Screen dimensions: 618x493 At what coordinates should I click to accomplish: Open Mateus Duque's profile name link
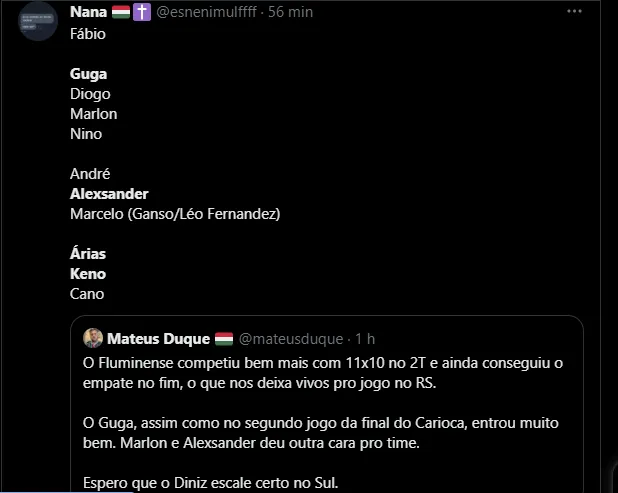(x=158, y=338)
